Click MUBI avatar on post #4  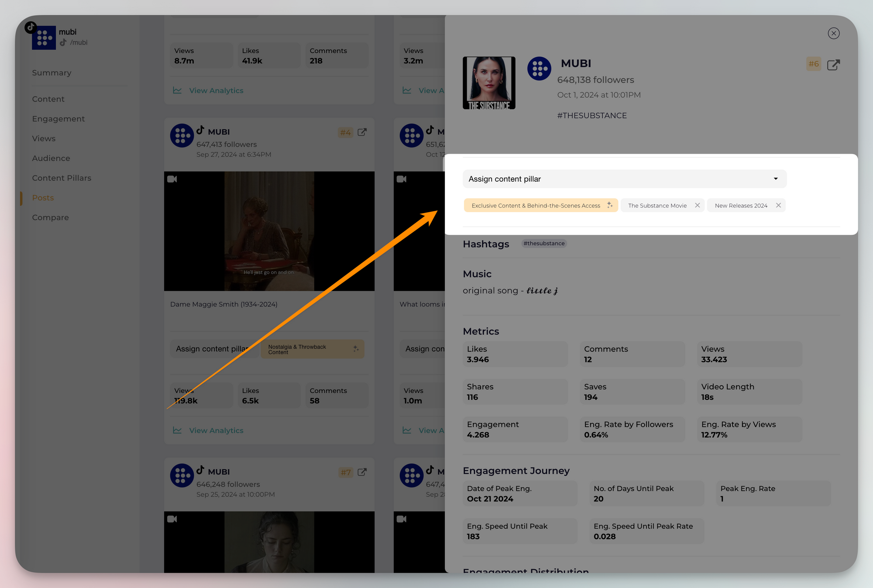coord(182,136)
